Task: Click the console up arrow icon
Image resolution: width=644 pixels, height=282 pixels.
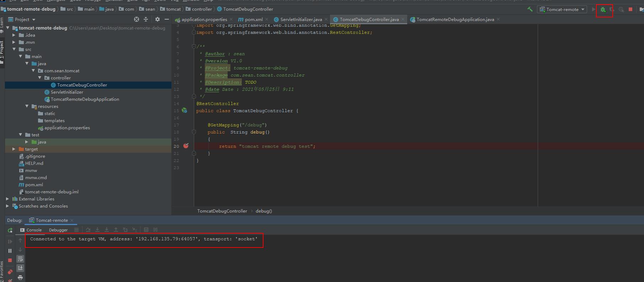Action: 20,241
